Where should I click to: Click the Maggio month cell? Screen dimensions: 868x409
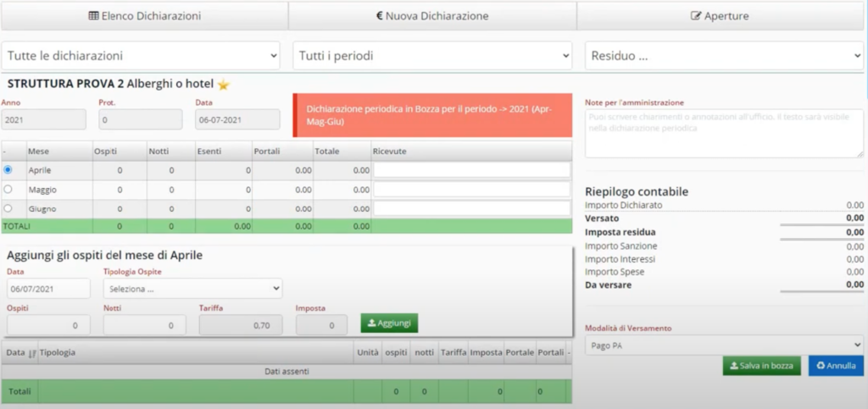[x=59, y=190]
